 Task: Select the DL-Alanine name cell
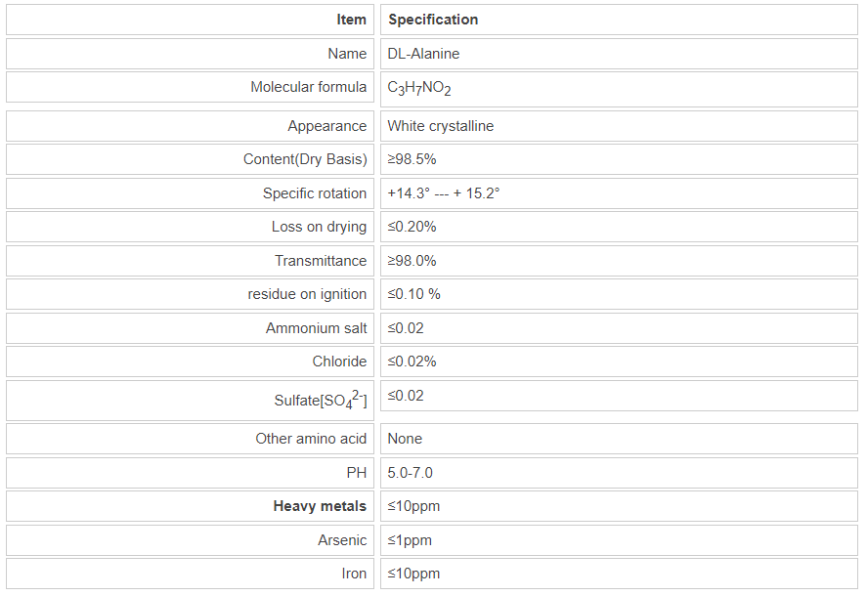pyautogui.click(x=423, y=54)
